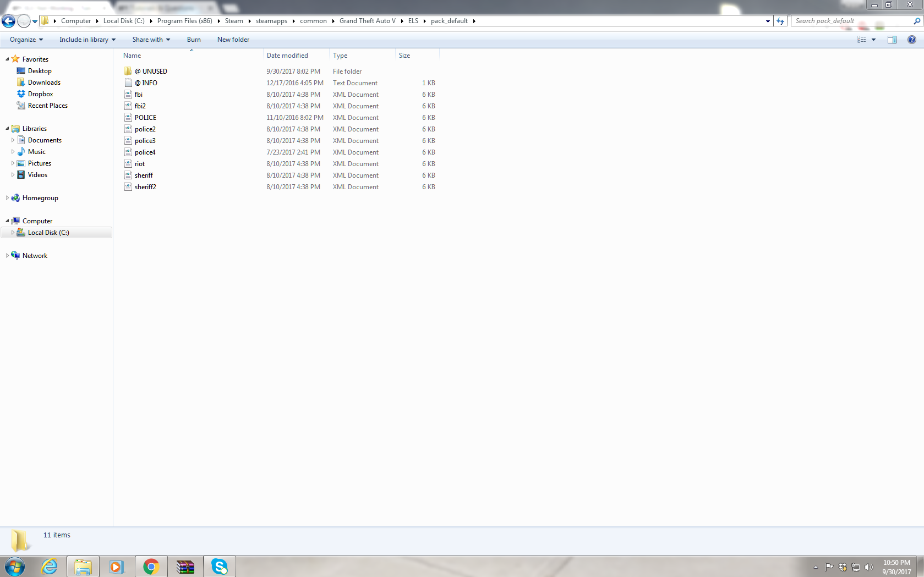Viewport: 924px width, 577px height.
Task: Click the ELS breadcrumb in address bar
Action: pos(413,21)
